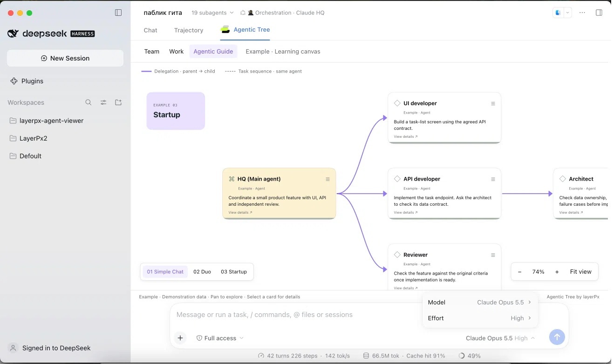Open the API developer card menu icon
Image resolution: width=613 pixels, height=364 pixels.
pos(493,179)
